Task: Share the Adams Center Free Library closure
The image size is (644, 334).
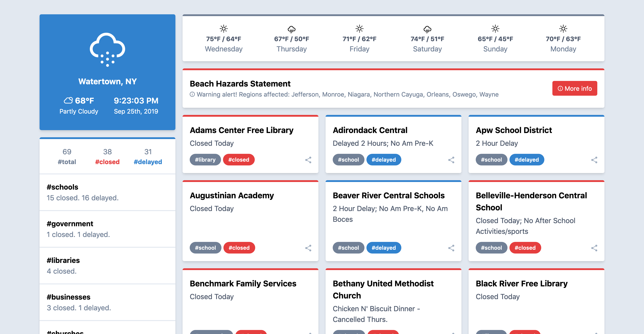Action: click(308, 160)
